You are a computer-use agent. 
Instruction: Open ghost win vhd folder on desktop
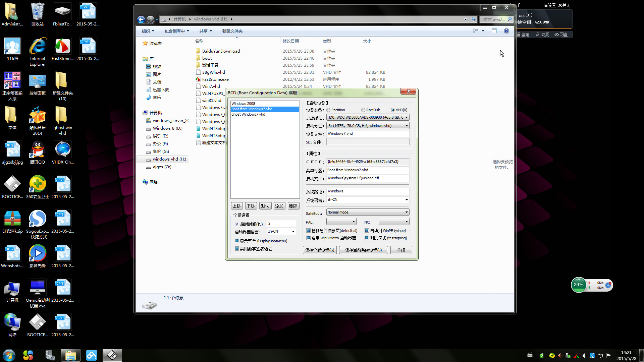pos(63,121)
